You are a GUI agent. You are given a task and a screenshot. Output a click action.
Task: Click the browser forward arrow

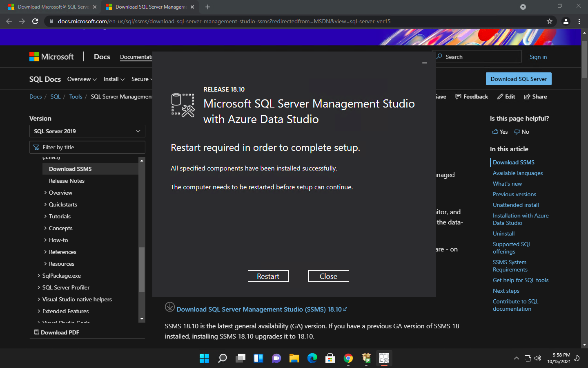[x=22, y=21]
